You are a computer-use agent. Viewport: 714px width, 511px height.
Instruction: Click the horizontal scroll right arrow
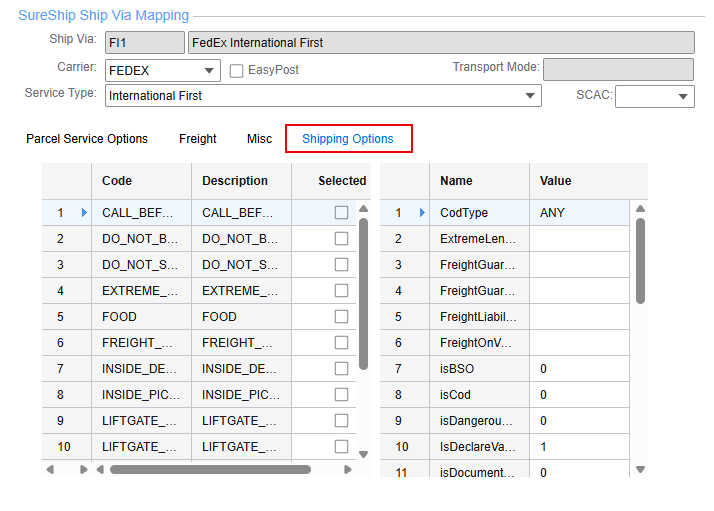(x=347, y=469)
